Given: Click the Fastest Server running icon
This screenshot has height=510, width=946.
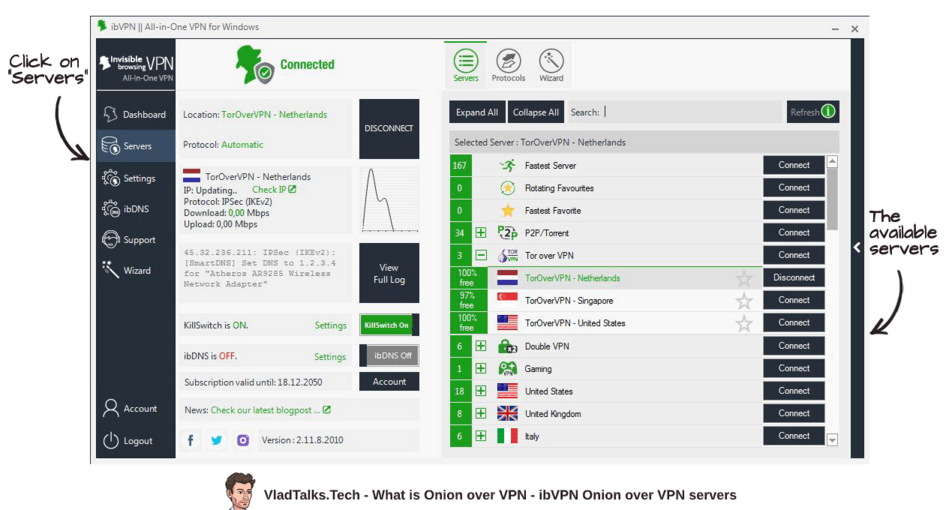Looking at the screenshot, I should (x=508, y=165).
